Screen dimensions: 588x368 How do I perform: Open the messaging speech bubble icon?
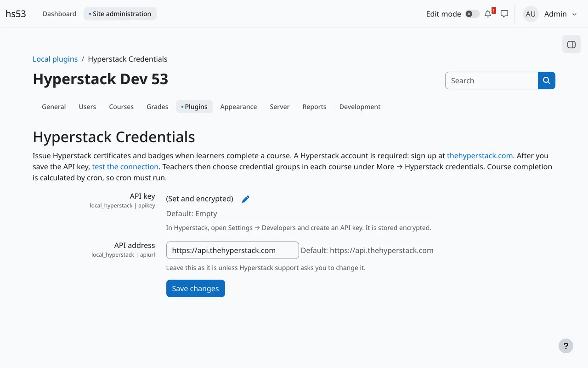coord(504,14)
